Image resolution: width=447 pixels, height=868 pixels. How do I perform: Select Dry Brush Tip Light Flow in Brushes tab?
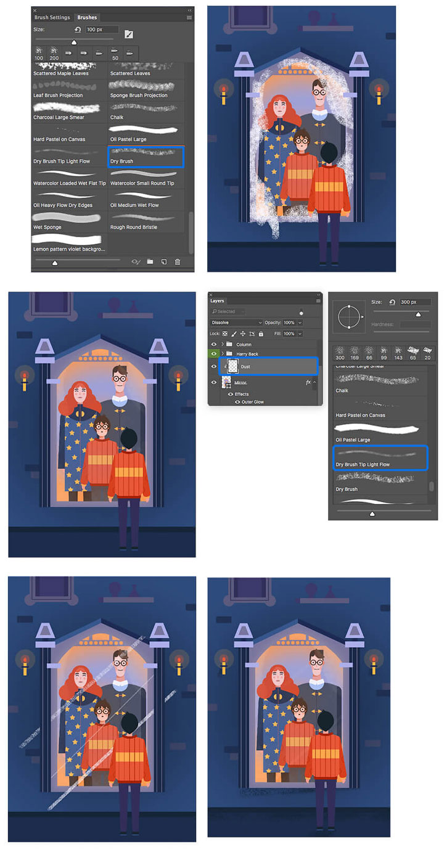[69, 155]
